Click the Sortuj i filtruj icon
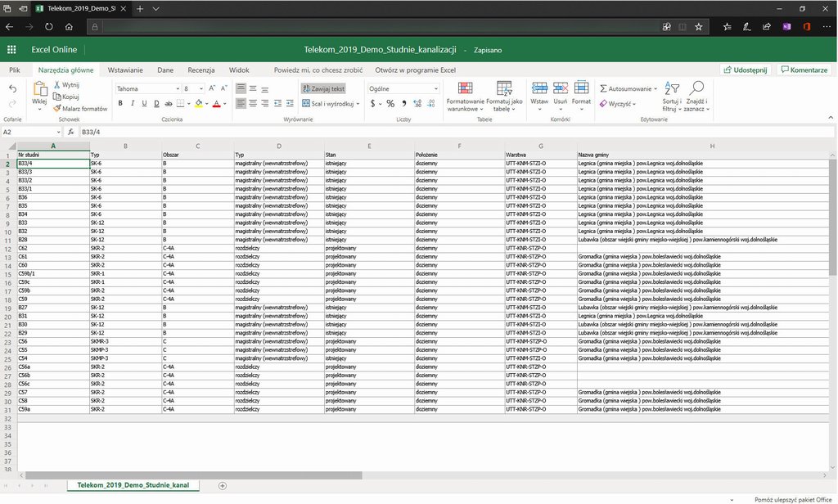Image resolution: width=838 pixels, height=504 pixels. (671, 89)
